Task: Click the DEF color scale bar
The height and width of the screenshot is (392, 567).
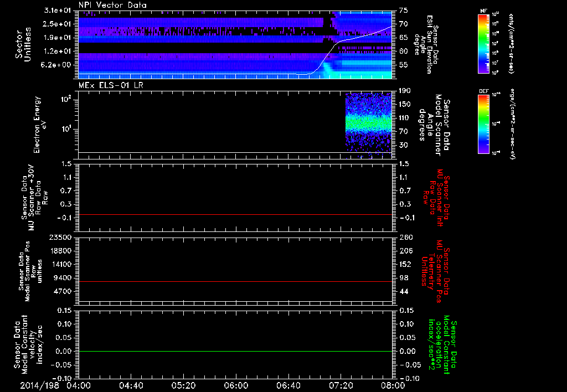Action: click(x=483, y=124)
